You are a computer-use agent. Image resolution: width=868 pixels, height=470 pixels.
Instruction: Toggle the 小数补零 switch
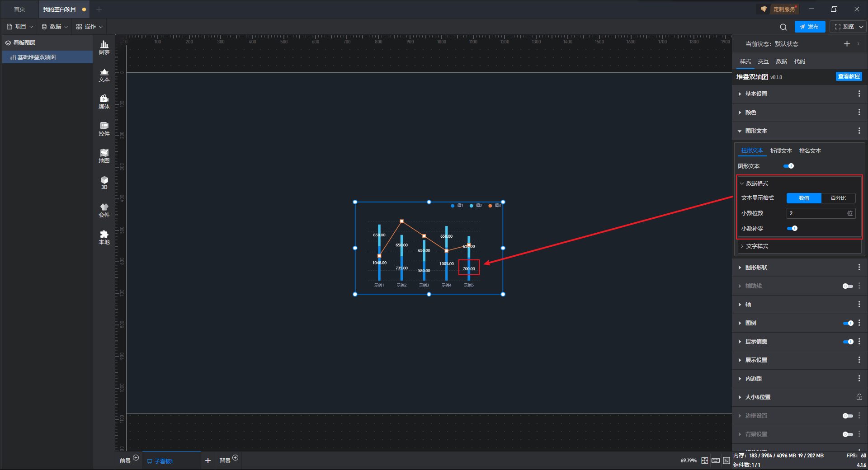click(792, 229)
